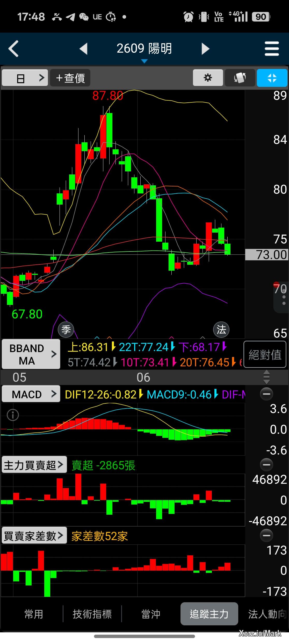Image resolution: width=289 pixels, height=644 pixels.
Task: Tap the chart resize handle arrows
Action: point(266,377)
